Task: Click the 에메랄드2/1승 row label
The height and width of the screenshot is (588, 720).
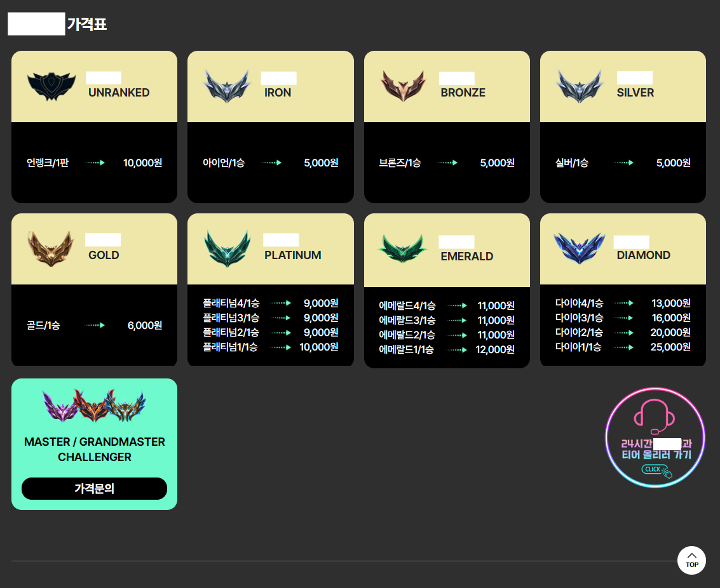Action: 407,335
